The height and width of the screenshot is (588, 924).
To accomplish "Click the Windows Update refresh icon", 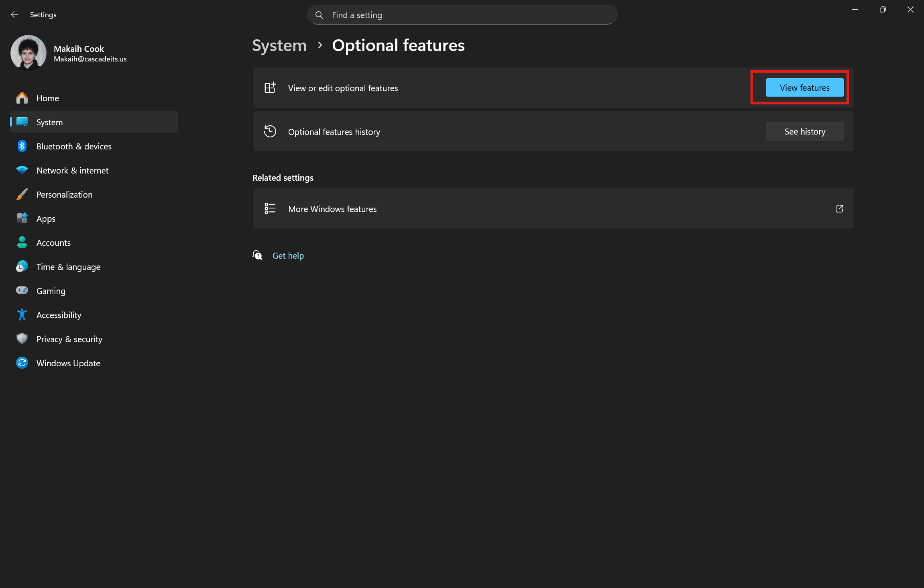I will coord(22,363).
